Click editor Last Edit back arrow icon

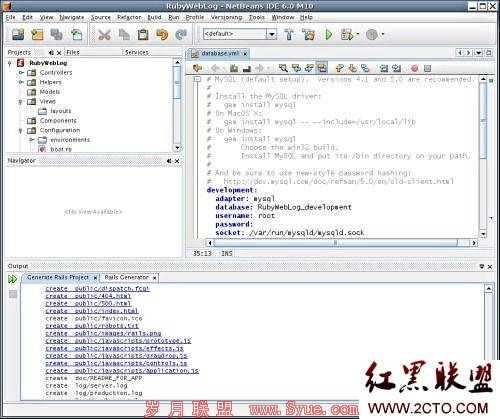point(197,68)
